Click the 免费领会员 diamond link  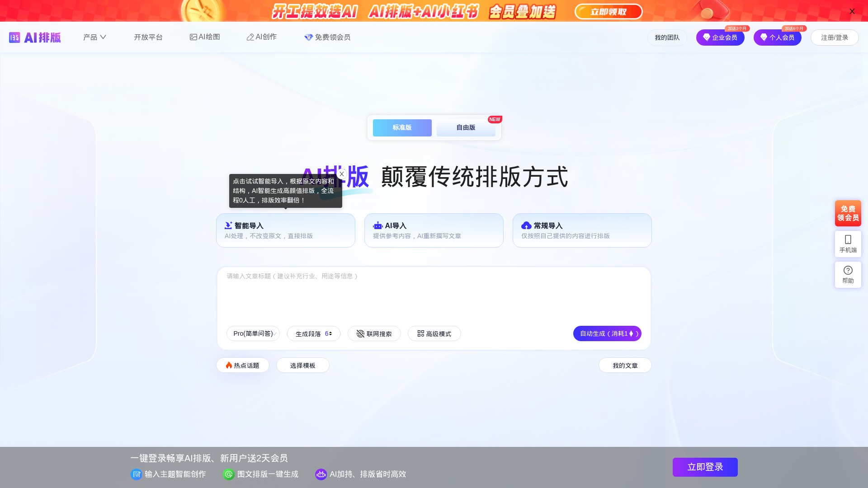pos(327,37)
